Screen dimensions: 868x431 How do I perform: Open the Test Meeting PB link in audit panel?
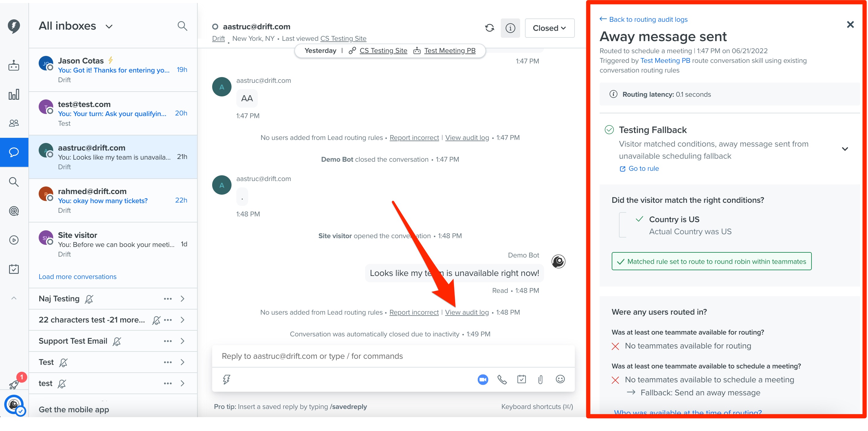click(665, 61)
